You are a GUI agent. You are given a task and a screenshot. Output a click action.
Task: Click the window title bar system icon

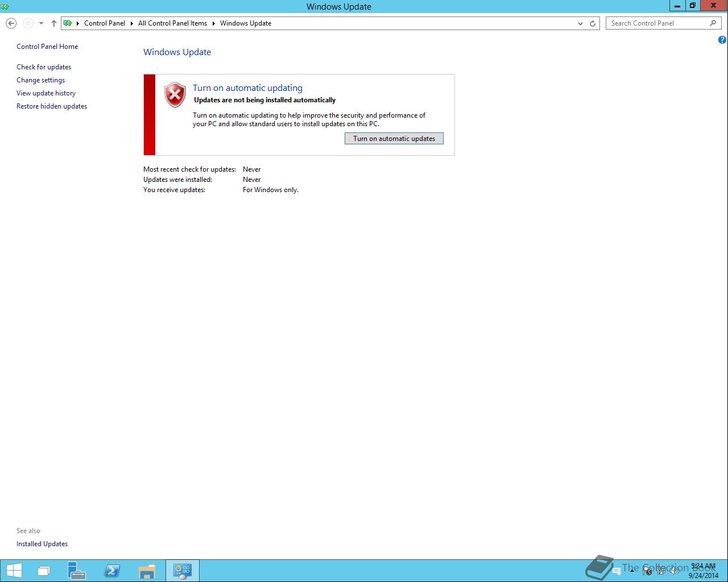pos(5,6)
